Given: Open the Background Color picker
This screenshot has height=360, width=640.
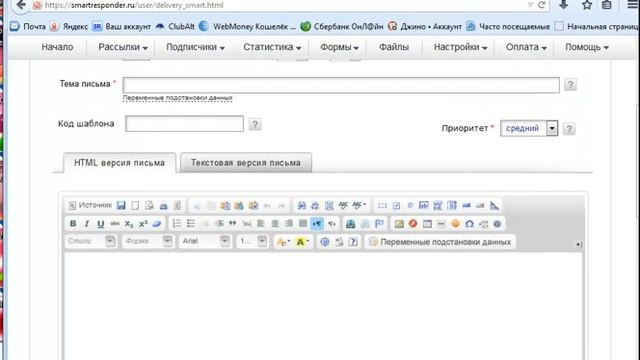Looking at the screenshot, I should (x=302, y=242).
